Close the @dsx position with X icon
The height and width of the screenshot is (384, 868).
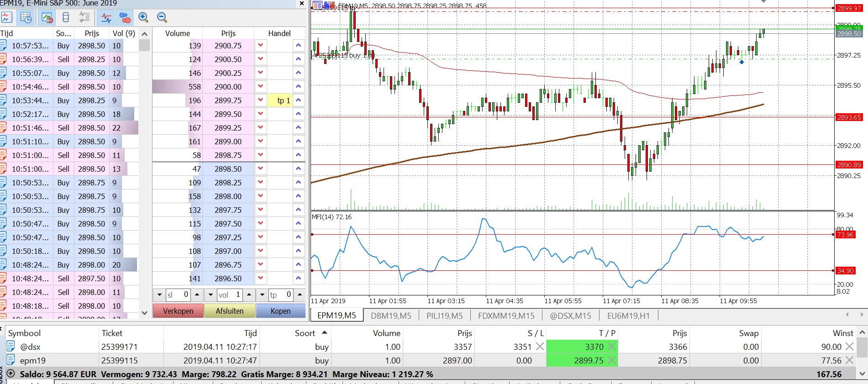849,347
